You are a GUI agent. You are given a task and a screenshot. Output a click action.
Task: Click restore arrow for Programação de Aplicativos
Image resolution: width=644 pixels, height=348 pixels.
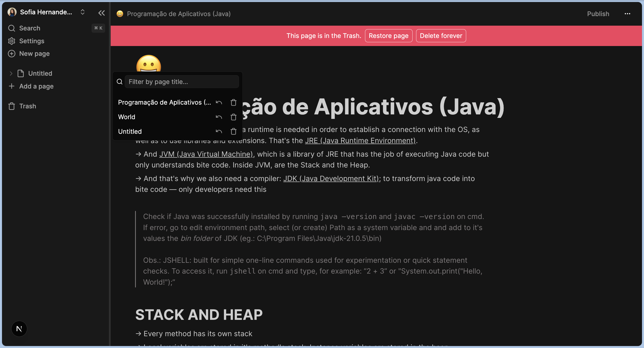(219, 102)
